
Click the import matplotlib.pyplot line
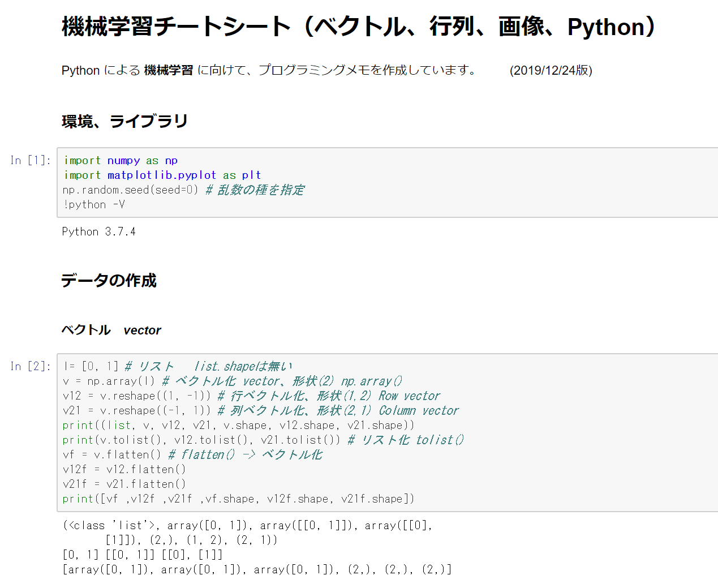pos(162,175)
